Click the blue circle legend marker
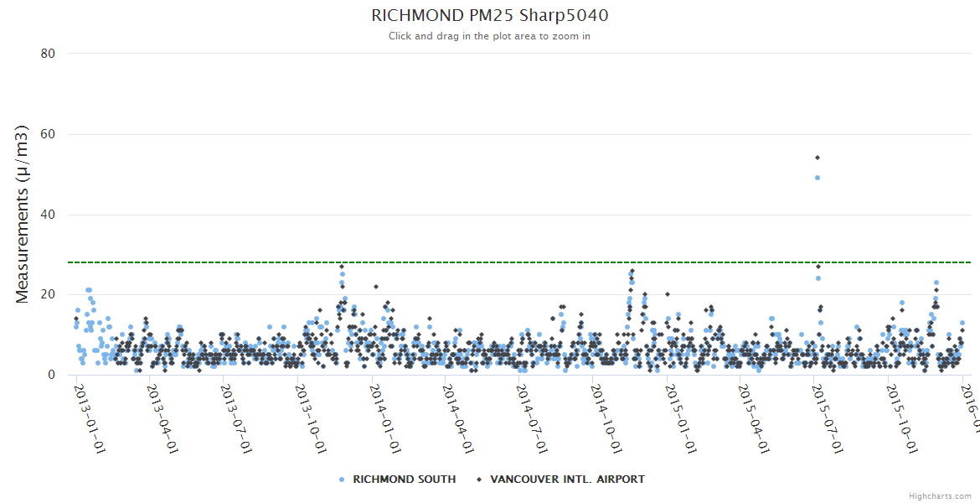 tap(342, 480)
